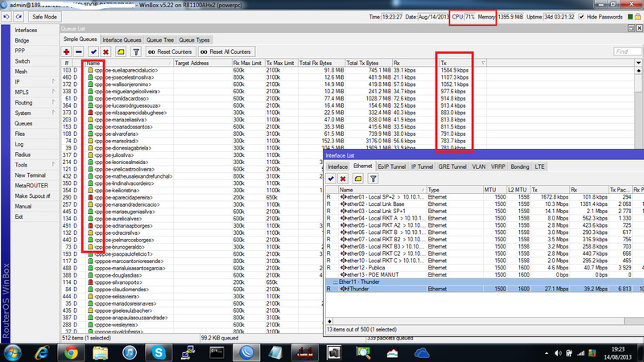This screenshot has height=362, width=644.
Task: Disable selected queue with red X icon
Action: coord(105,51)
